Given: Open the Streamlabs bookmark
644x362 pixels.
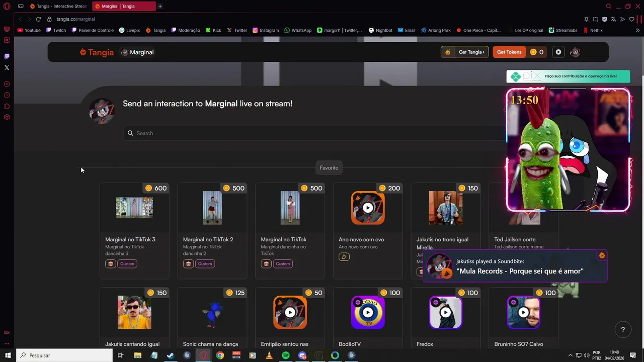Looking at the screenshot, I should (563, 30).
